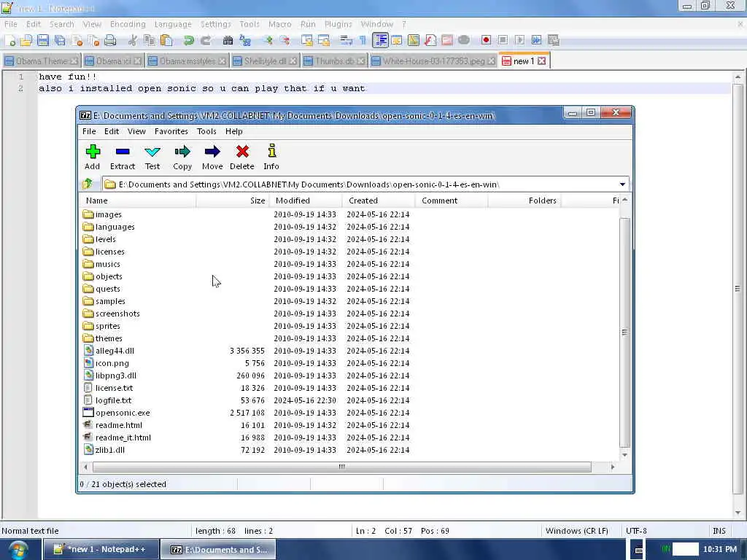Select the zlib1.dll file
This screenshot has width=747, height=560.
pos(109,449)
